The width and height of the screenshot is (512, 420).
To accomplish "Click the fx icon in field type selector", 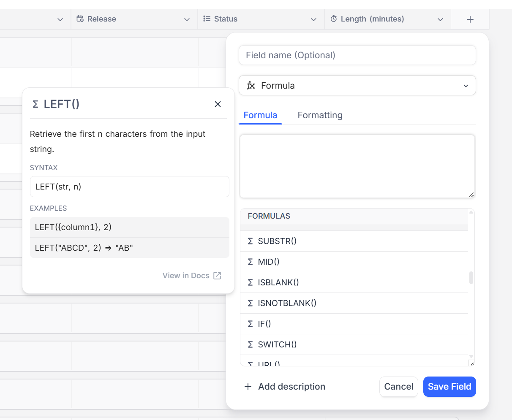I will (x=251, y=86).
